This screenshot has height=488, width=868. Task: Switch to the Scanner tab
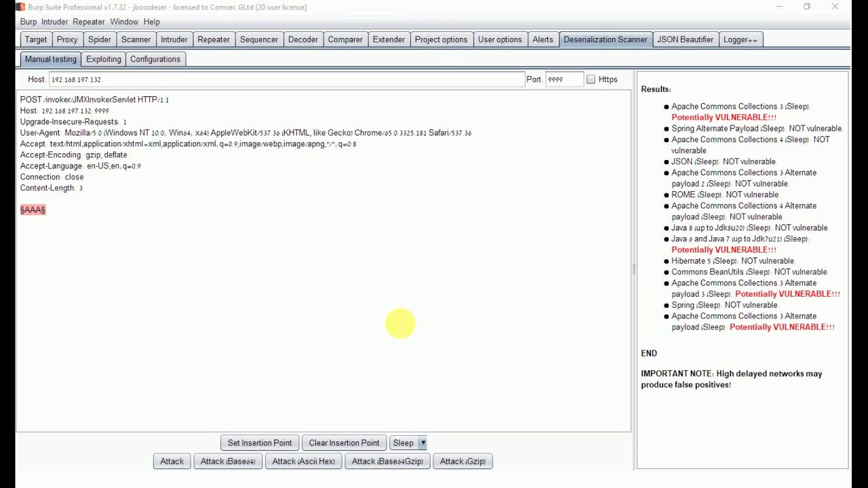[x=136, y=39]
